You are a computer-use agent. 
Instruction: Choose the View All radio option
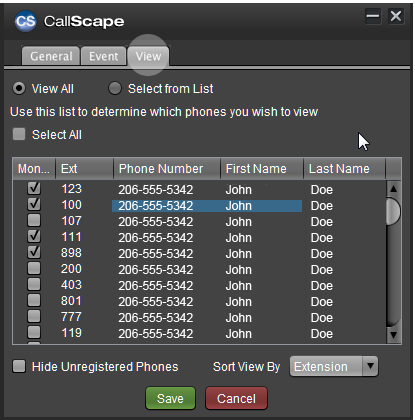(x=19, y=88)
